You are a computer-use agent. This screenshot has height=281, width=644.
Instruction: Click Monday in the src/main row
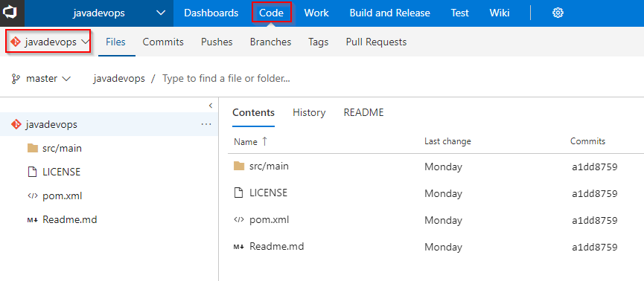(443, 167)
